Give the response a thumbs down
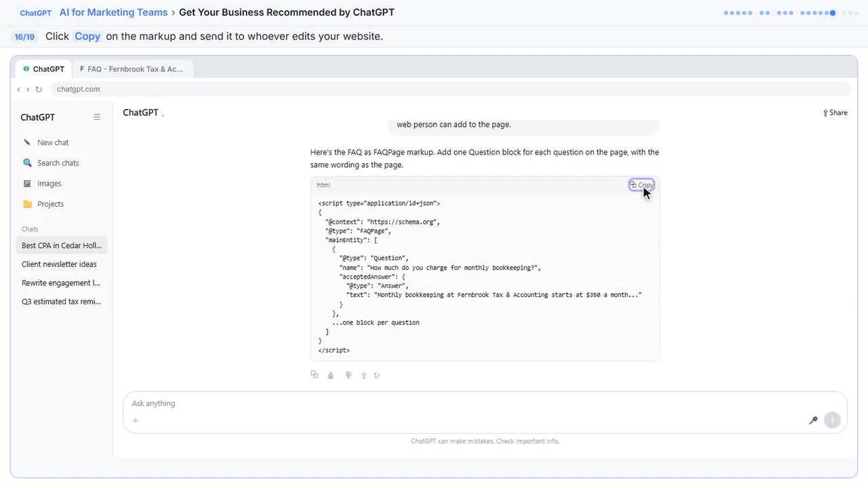Image resolution: width=868 pixels, height=488 pixels. click(349, 375)
